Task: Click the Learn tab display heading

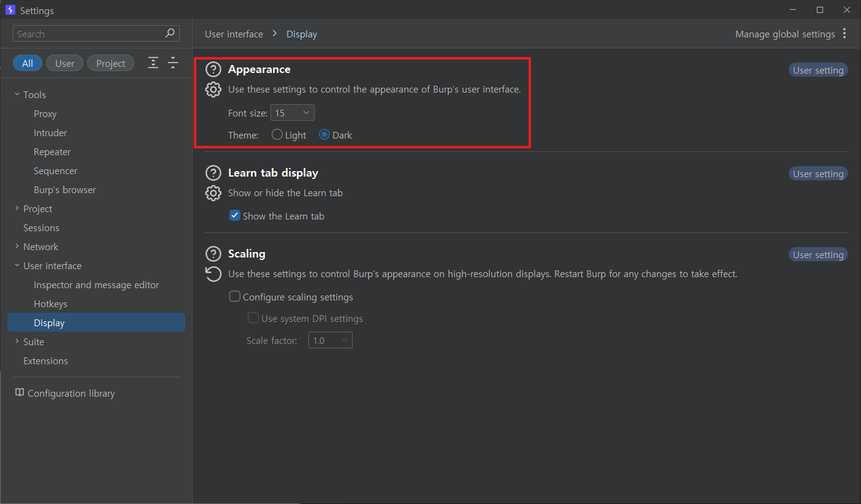Action: pyautogui.click(x=273, y=173)
